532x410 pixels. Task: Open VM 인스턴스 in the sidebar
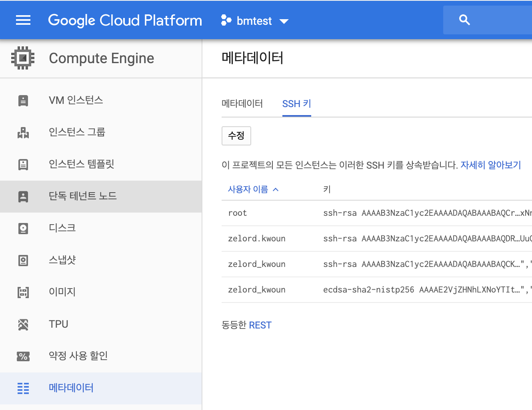pos(101,100)
